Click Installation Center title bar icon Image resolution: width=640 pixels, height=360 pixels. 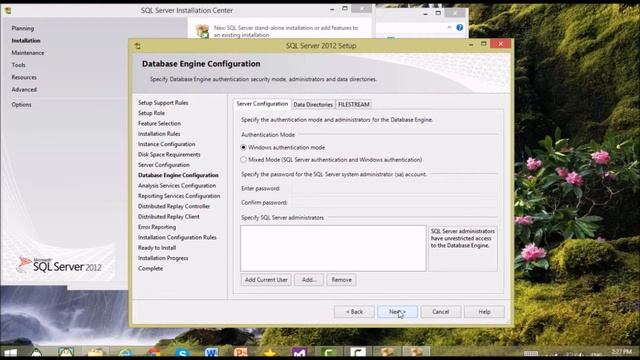(x=8, y=11)
